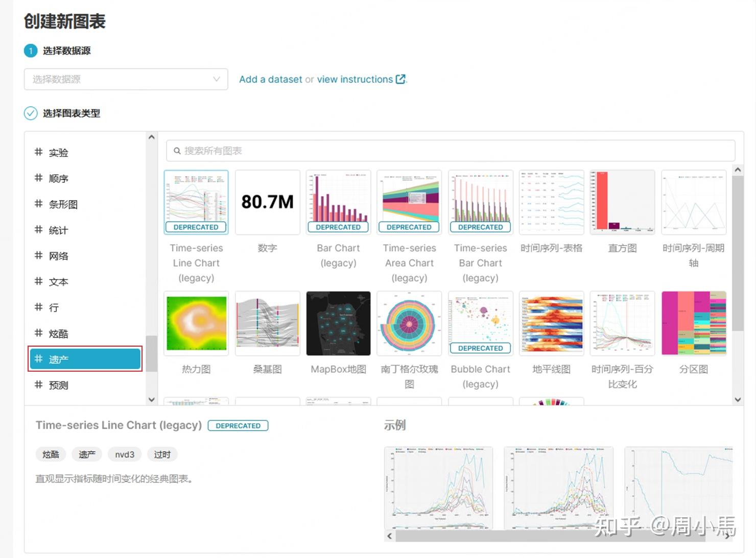Pick the 桑基图 sankey chart icon
This screenshot has width=756, height=558.
pyautogui.click(x=267, y=323)
